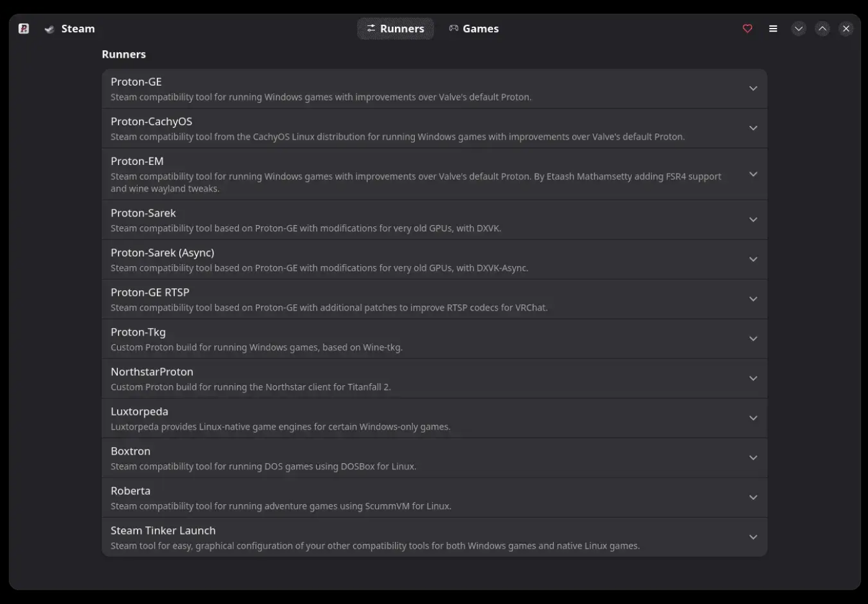This screenshot has width=868, height=604.
Task: Click the description mentioning Wine-tkg
Action: 257,347
